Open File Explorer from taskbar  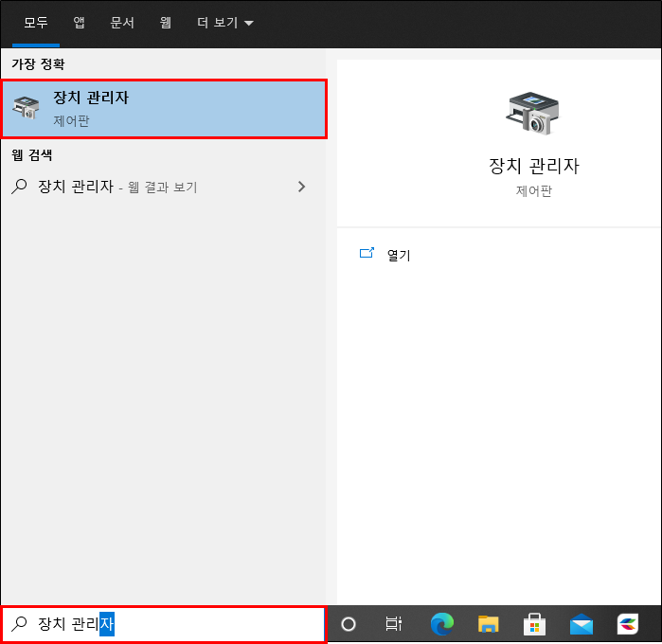[489, 624]
